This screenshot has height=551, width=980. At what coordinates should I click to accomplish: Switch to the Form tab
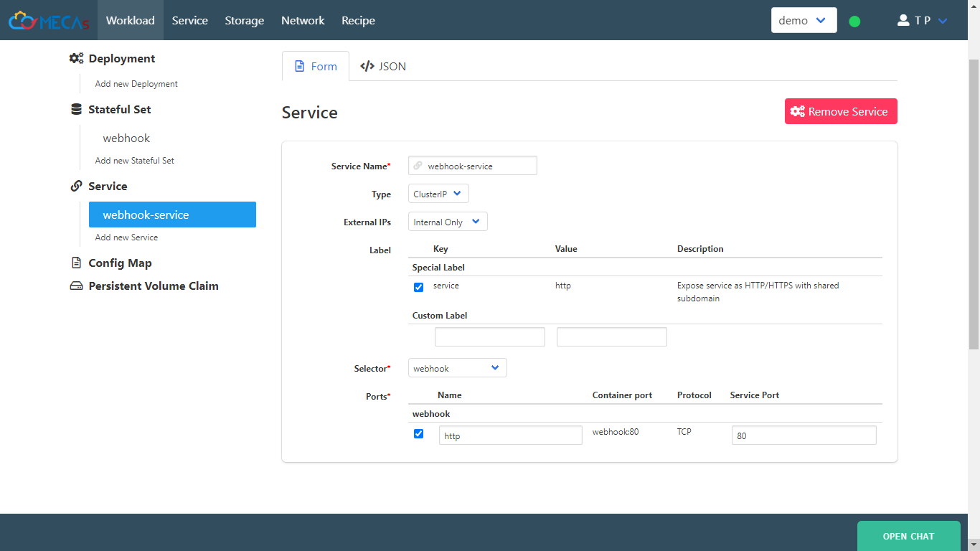pos(316,66)
